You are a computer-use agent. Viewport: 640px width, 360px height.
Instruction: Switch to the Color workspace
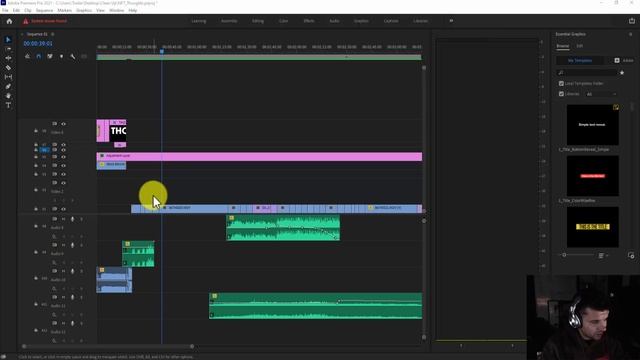pyautogui.click(x=283, y=21)
